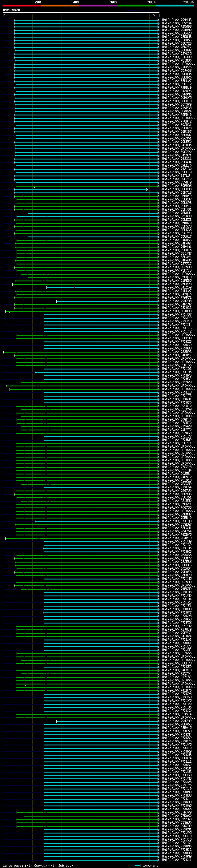The width and height of the screenshot is (197, 868).
Task: Select the UniRef100_B6T3P9 label
Action: (177, 104)
